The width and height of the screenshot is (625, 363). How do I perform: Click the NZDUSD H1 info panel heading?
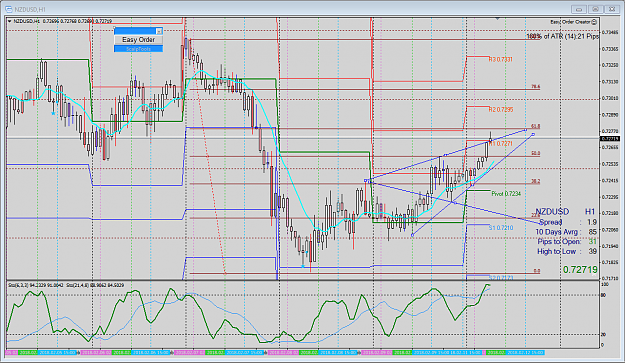565,212
